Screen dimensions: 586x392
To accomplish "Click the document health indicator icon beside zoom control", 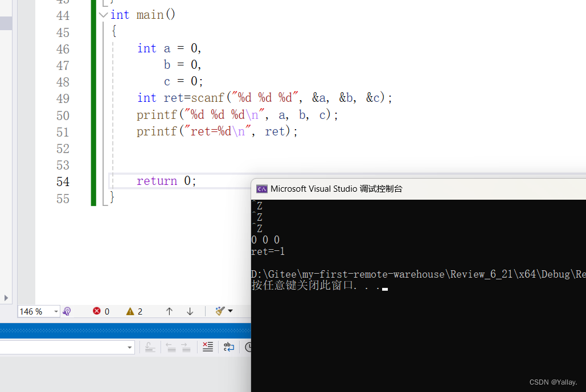I will point(67,311).
